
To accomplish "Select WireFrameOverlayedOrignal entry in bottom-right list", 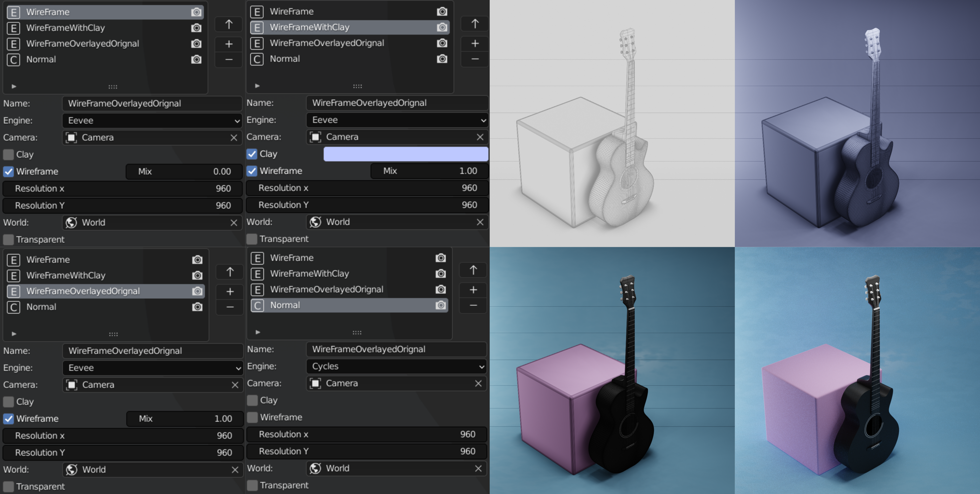I will (349, 289).
